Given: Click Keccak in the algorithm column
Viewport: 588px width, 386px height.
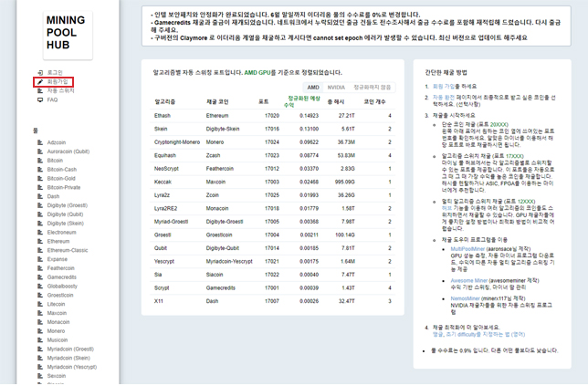Looking at the screenshot, I should 163,182.
